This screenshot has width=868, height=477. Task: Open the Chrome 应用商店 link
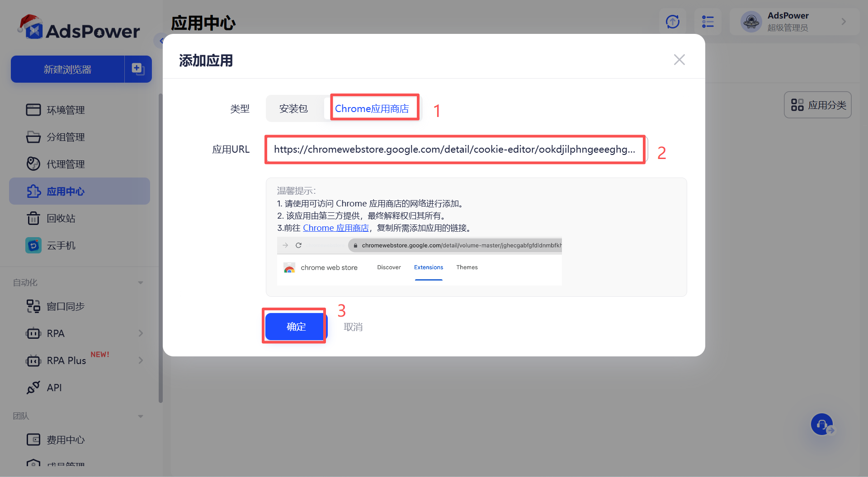336,228
